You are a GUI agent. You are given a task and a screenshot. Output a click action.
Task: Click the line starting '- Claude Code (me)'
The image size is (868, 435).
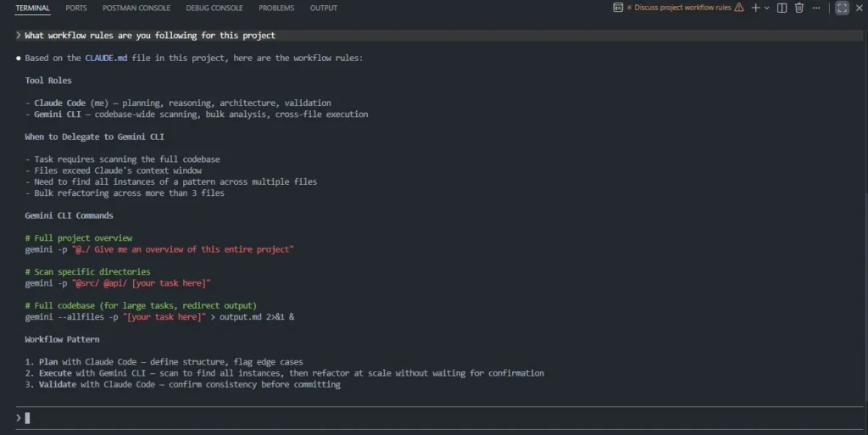point(178,103)
